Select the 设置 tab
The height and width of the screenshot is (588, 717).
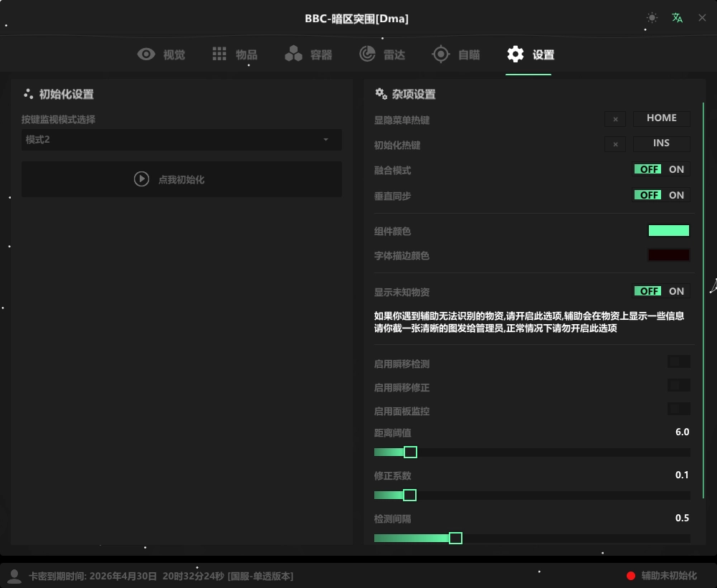tap(531, 54)
